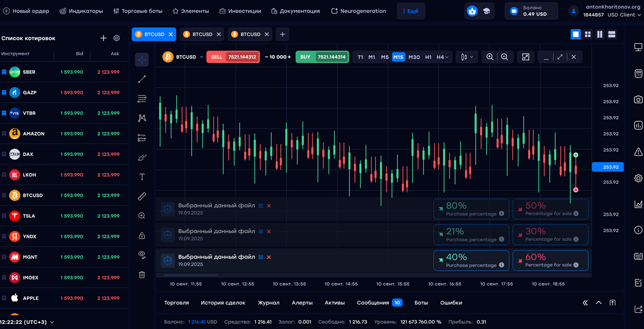Open the chart type dropdown
This screenshot has width=644, height=329.
[467, 57]
